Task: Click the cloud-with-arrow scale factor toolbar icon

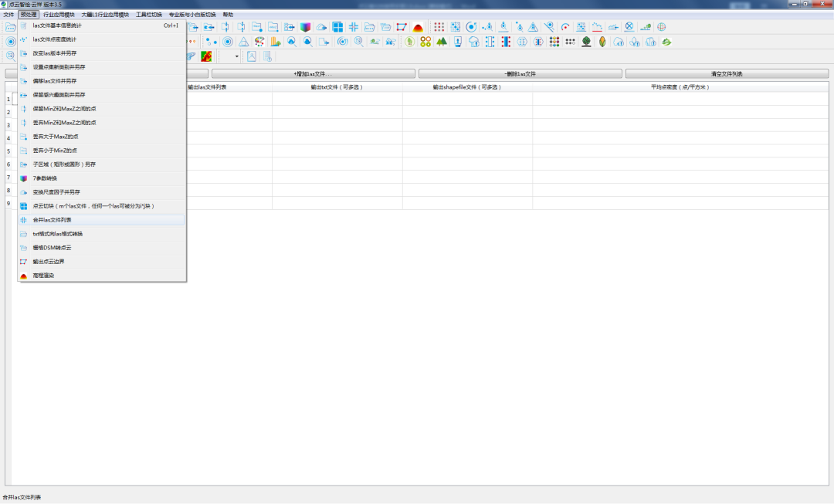Action: point(321,27)
